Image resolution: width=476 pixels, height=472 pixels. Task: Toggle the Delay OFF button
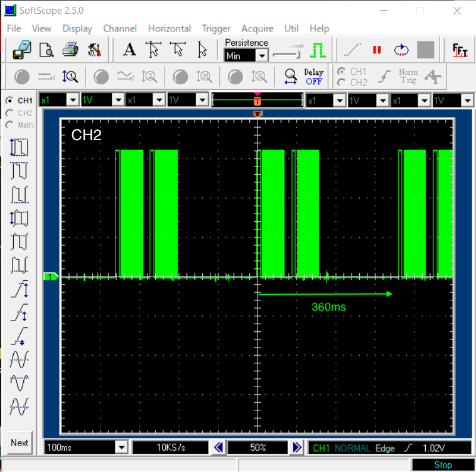click(313, 77)
